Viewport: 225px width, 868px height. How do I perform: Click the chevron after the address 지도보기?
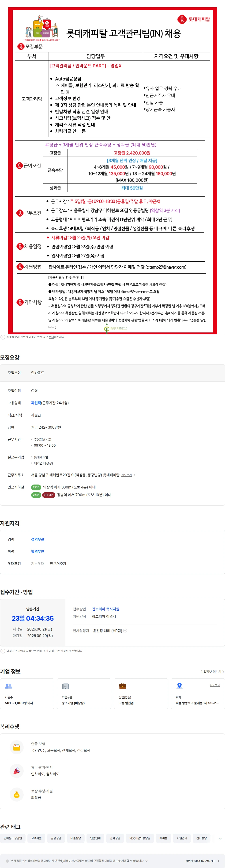(x=134, y=475)
